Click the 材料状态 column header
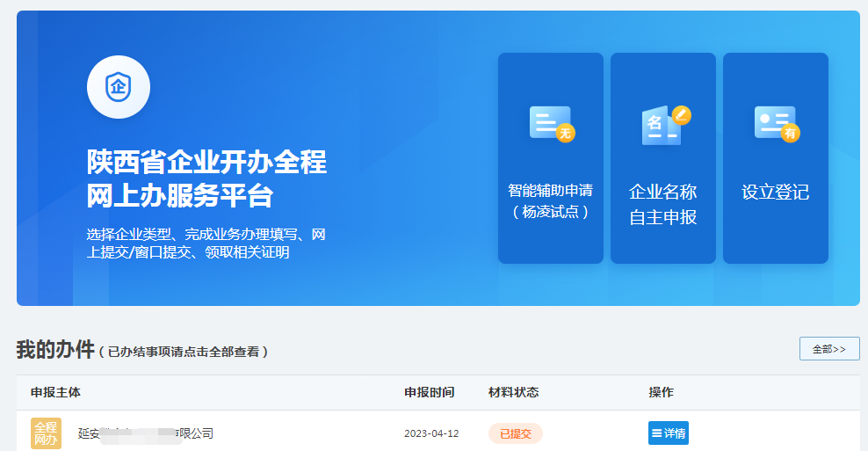The height and width of the screenshot is (451, 868). 513,392
